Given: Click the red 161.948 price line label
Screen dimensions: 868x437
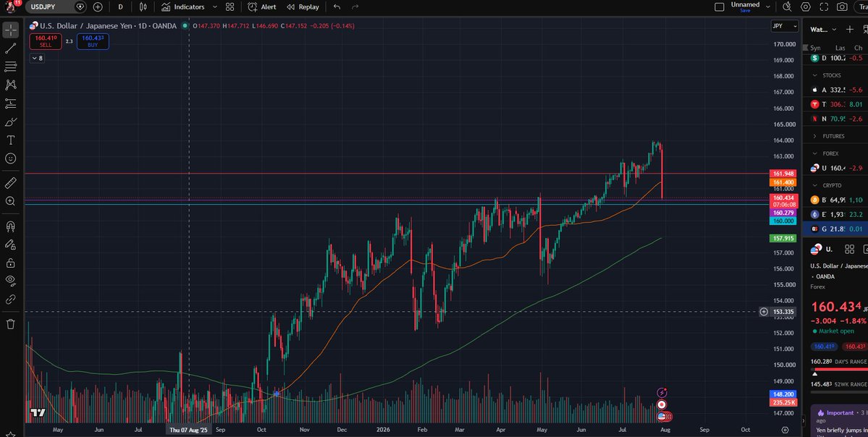Looking at the screenshot, I should [x=783, y=174].
